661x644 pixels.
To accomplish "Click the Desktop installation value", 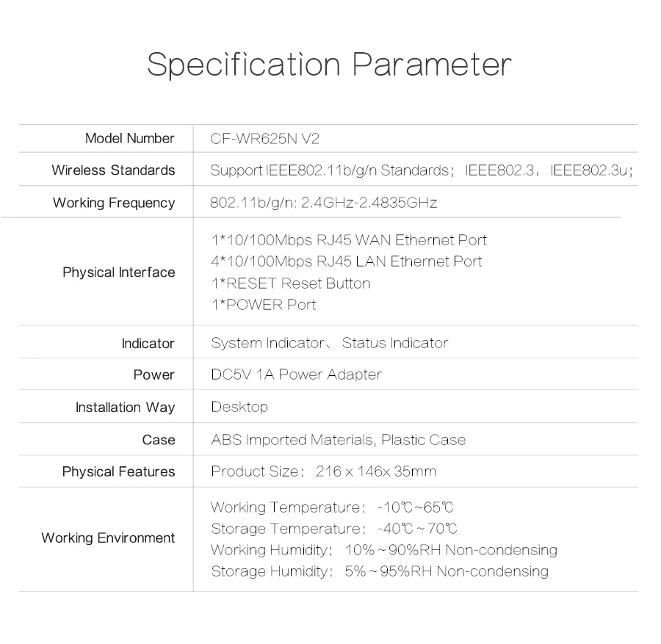I will (239, 407).
